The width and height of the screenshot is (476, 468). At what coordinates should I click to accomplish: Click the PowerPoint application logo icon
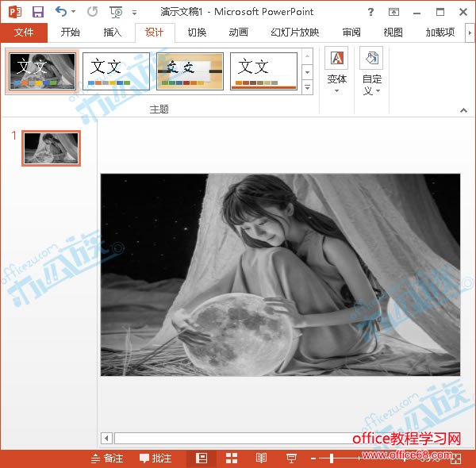click(x=15, y=12)
